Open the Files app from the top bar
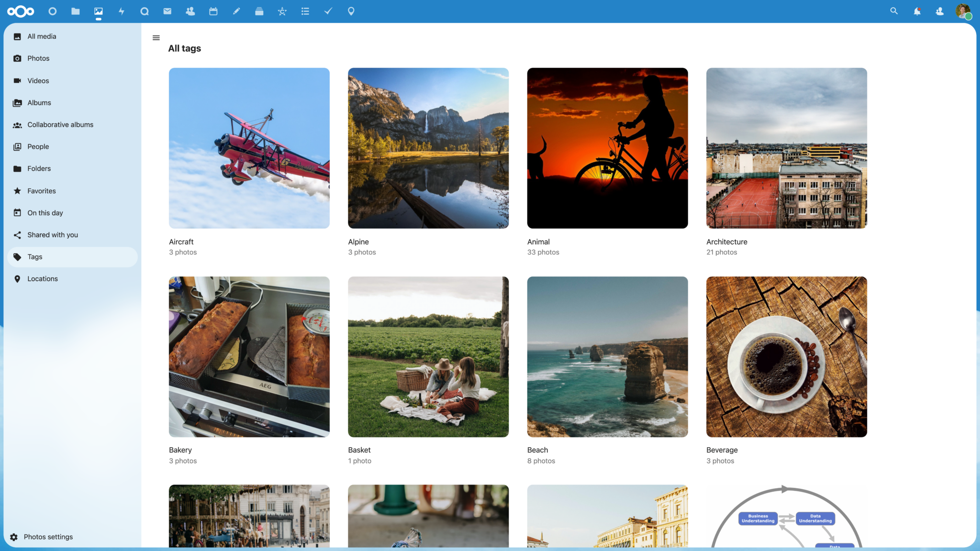Viewport: 980px width, 551px height. coord(75,11)
